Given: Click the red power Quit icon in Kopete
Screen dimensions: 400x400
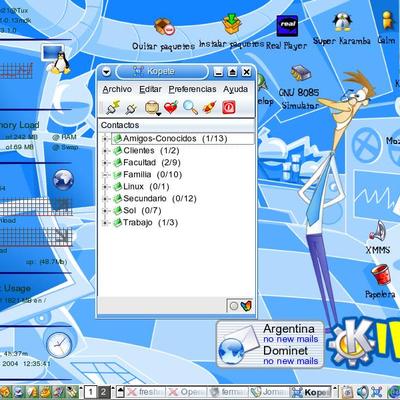Looking at the screenshot, I should (x=229, y=108).
